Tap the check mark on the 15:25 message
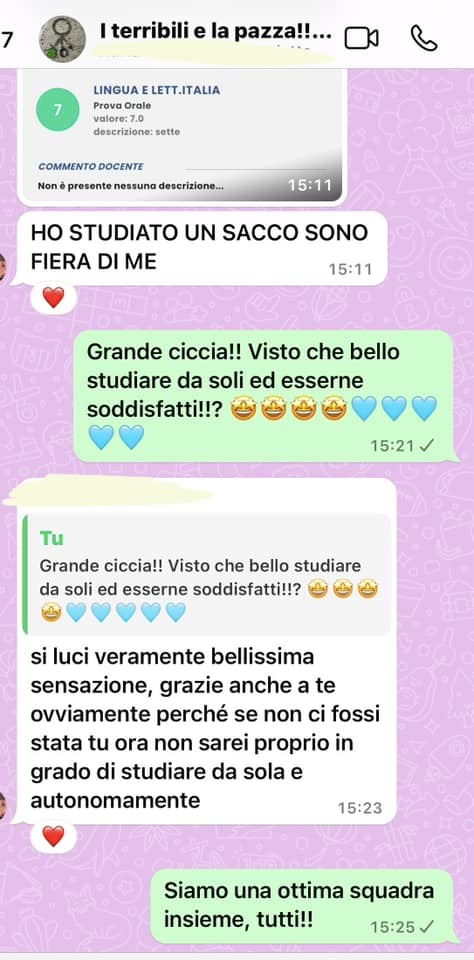This screenshot has width=474, height=960. (x=426, y=927)
